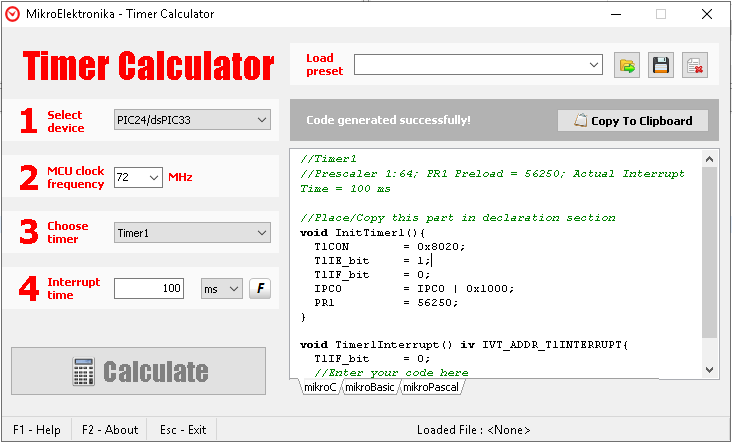Switch to the mikroBasic tab

point(370,387)
